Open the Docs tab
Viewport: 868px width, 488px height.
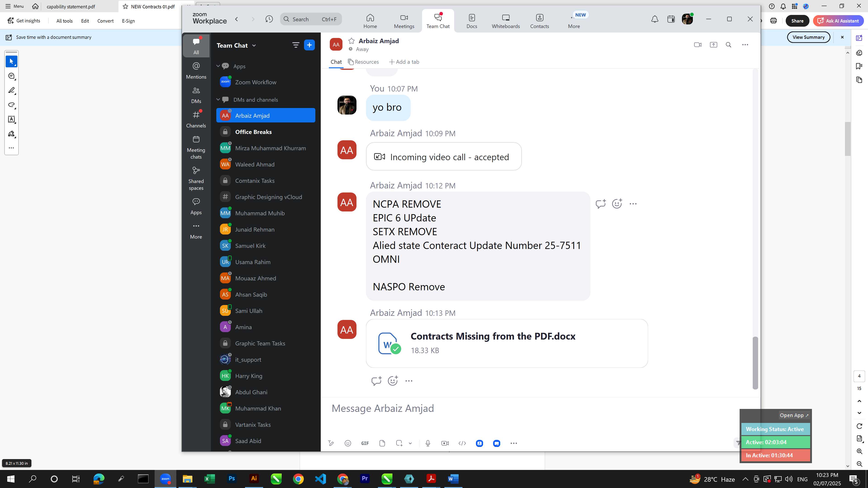[x=472, y=21]
